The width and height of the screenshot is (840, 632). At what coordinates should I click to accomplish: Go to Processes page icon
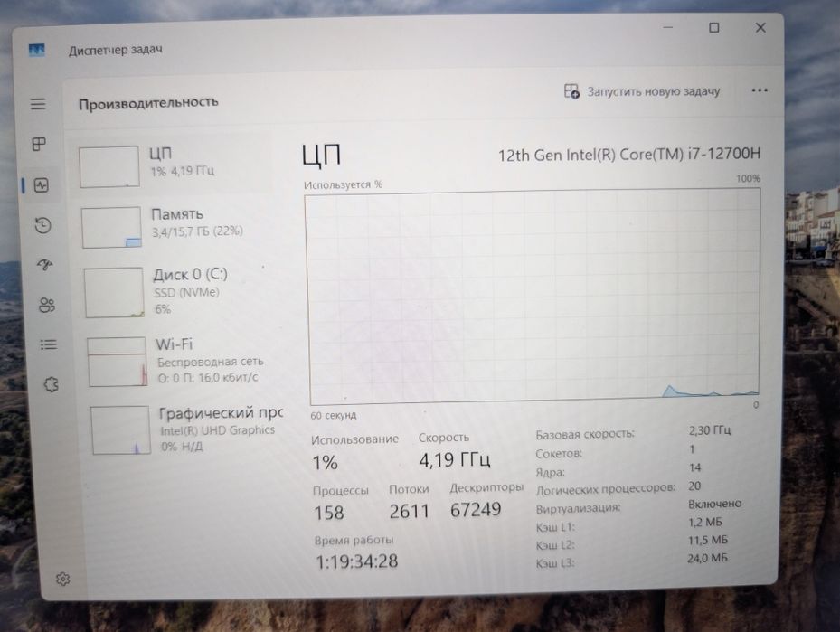(39, 144)
